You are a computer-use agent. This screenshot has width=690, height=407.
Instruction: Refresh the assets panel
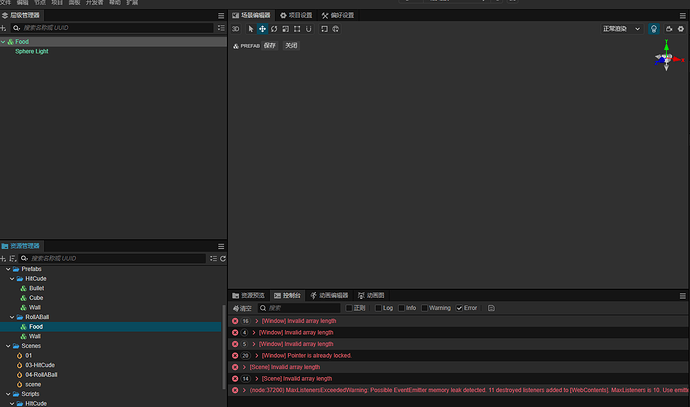[223, 259]
